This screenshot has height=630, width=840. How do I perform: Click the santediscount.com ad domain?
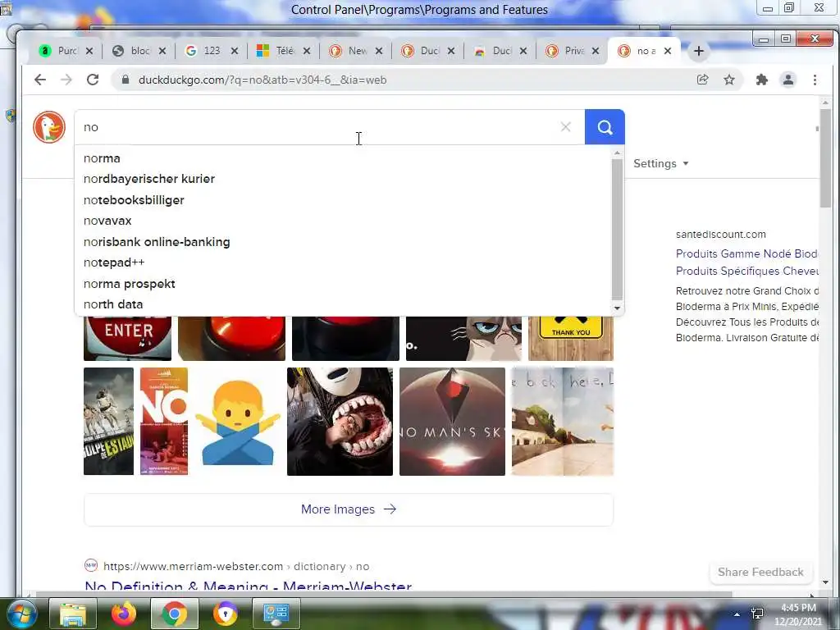pos(720,234)
